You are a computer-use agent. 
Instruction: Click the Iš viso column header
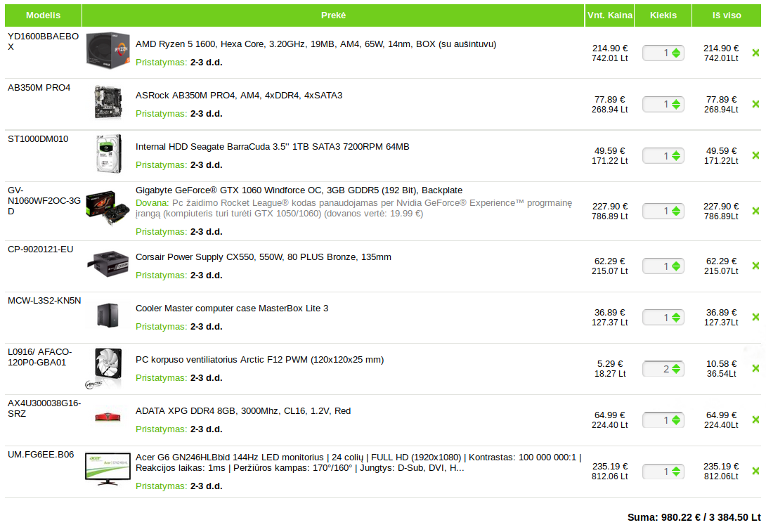pyautogui.click(x=727, y=15)
